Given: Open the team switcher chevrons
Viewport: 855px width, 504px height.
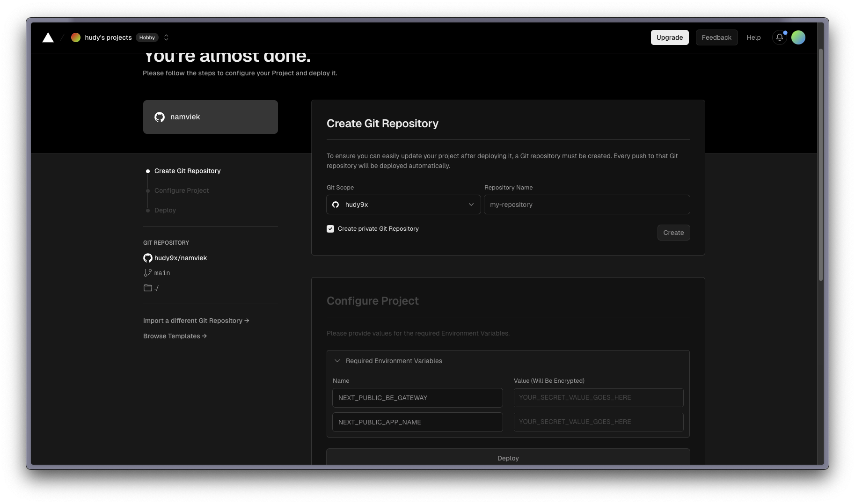Looking at the screenshot, I should (166, 37).
